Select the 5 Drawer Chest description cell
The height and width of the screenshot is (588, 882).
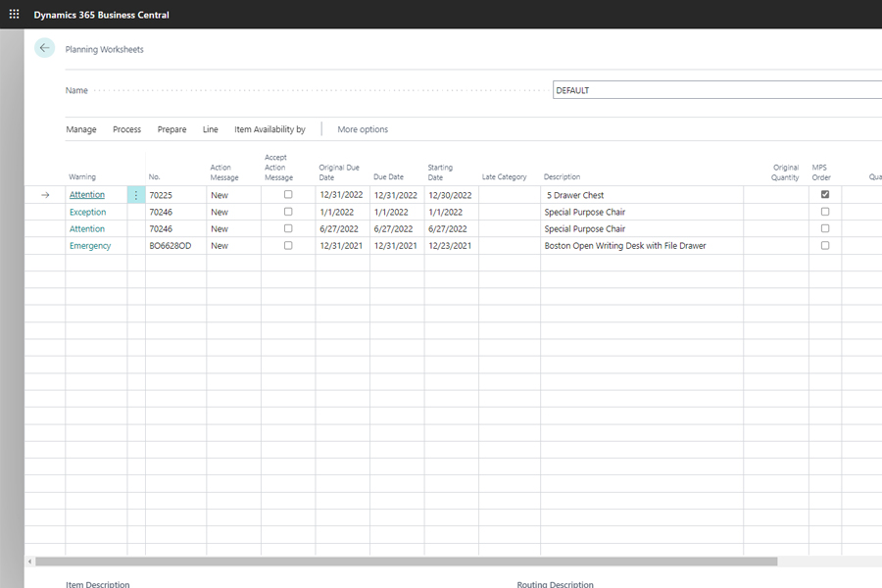642,195
